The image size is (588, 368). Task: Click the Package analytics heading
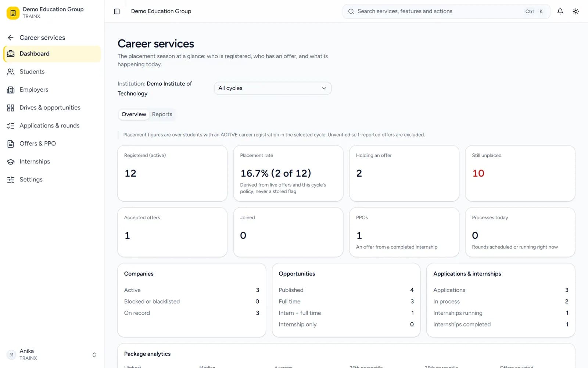(x=147, y=354)
